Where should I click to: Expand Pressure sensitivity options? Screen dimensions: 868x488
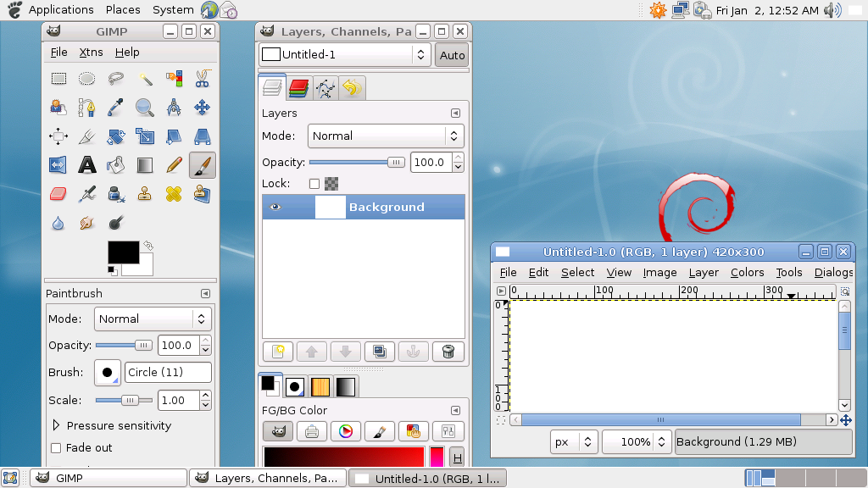(x=56, y=425)
